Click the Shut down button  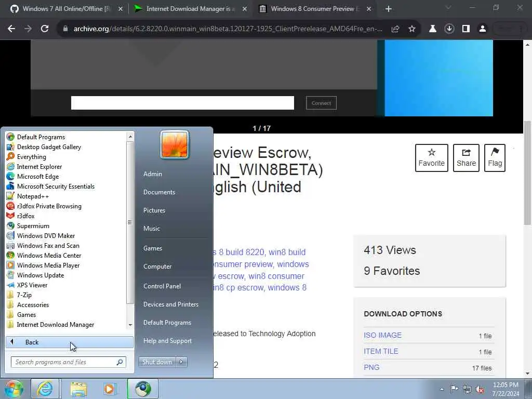(x=157, y=362)
